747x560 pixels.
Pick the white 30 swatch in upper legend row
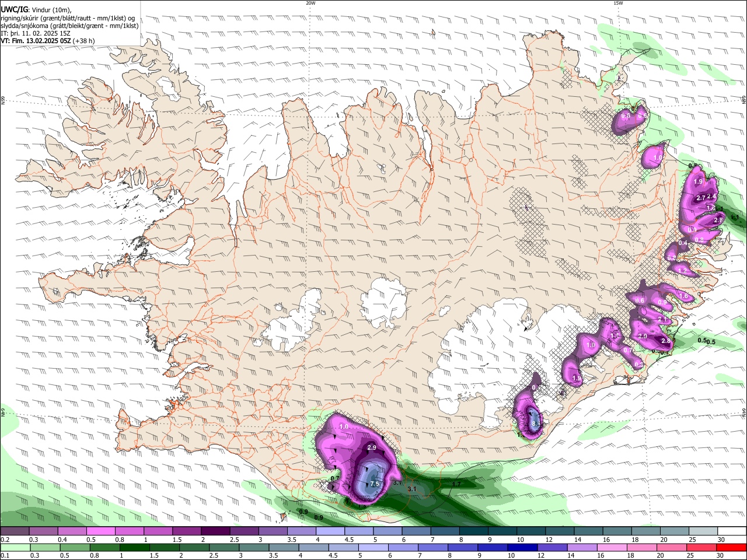click(x=732, y=531)
